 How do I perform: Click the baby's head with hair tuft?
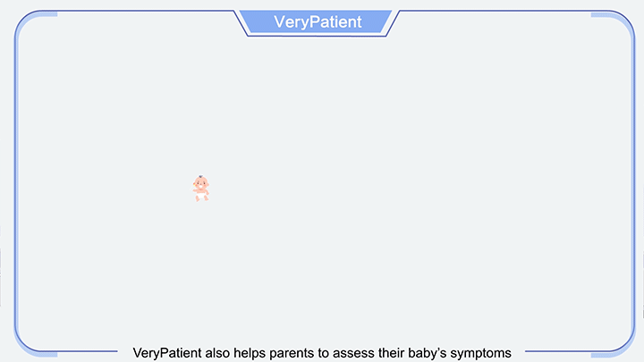[201, 183]
